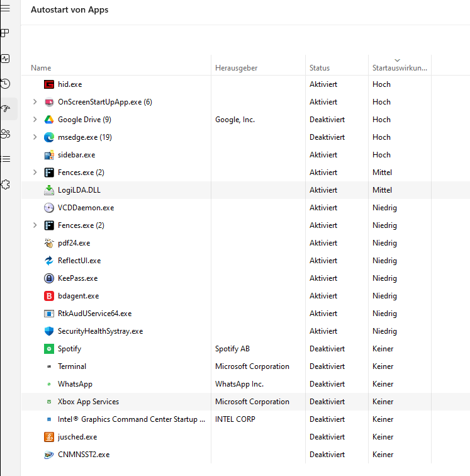The image size is (470, 476).
Task: Select the Startup apps sidebar icon
Action: (x=6, y=108)
